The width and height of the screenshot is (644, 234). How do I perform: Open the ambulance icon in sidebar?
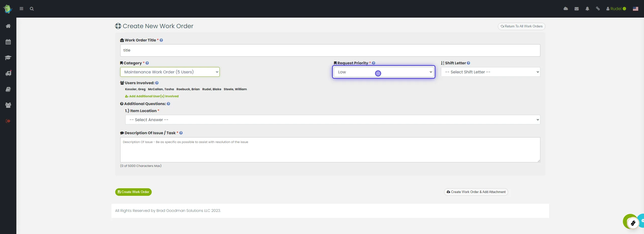pyautogui.click(x=8, y=73)
